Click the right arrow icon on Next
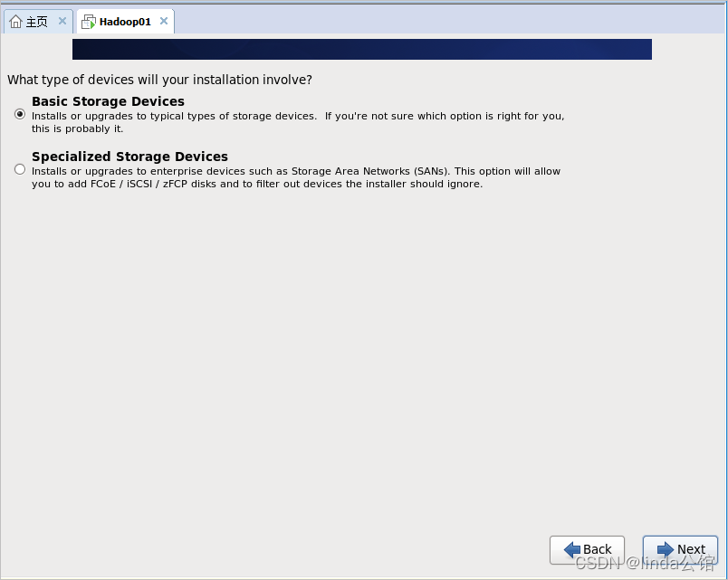The width and height of the screenshot is (728, 580). click(x=666, y=549)
